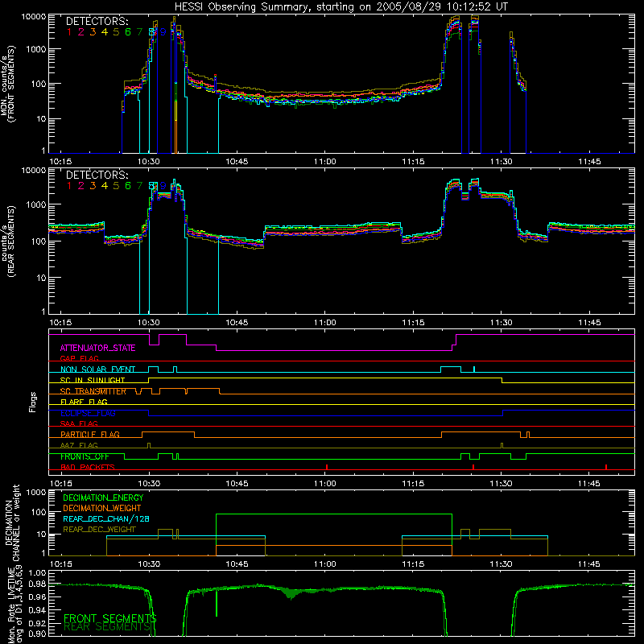Click the BAD_PACKETS red tick near 11:48
The image size is (644, 644).
tap(606, 467)
